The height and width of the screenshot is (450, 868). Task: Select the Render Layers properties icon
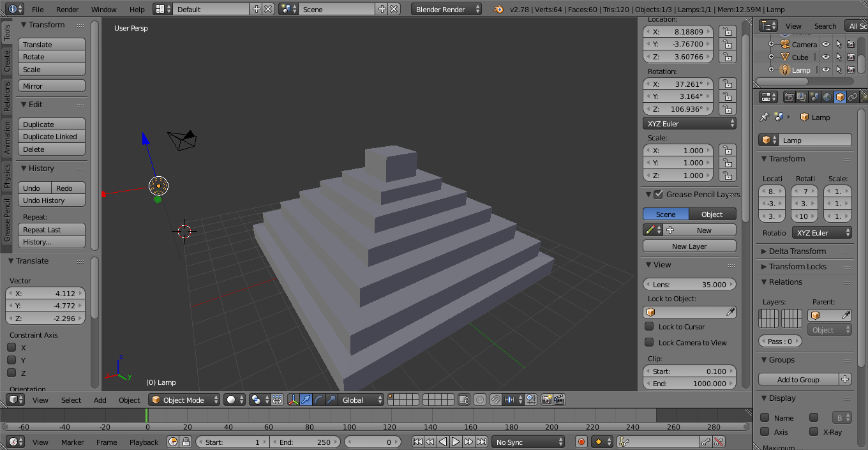pos(800,97)
